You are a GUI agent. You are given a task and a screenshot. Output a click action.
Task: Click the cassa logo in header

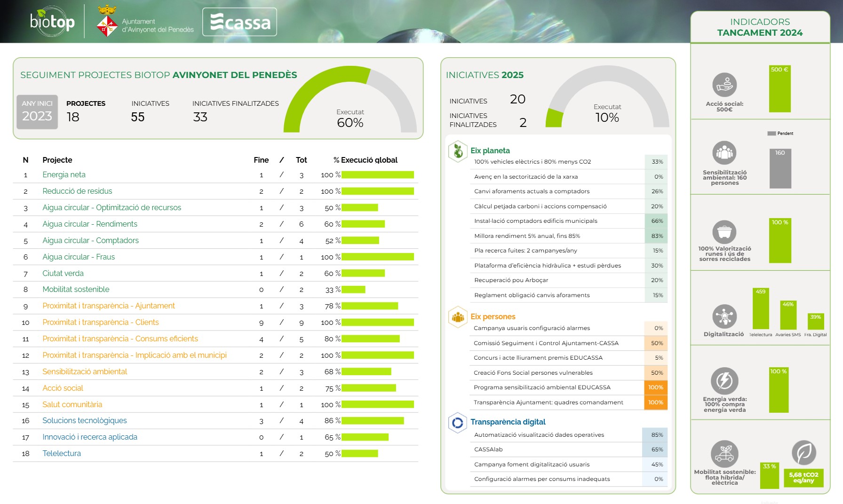pyautogui.click(x=239, y=22)
